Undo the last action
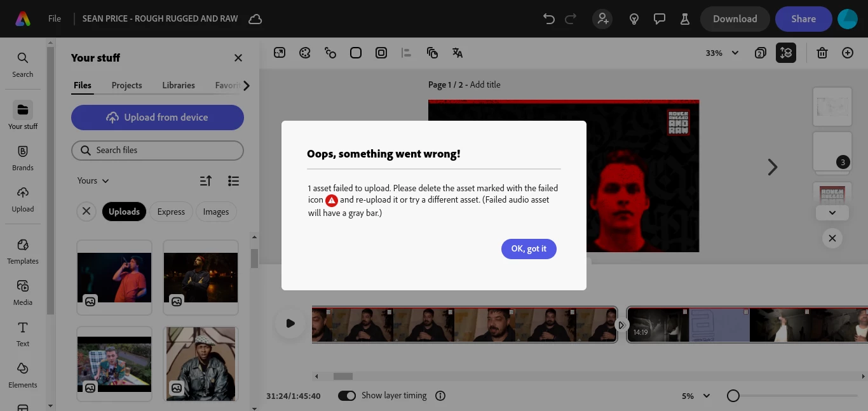 pos(549,19)
